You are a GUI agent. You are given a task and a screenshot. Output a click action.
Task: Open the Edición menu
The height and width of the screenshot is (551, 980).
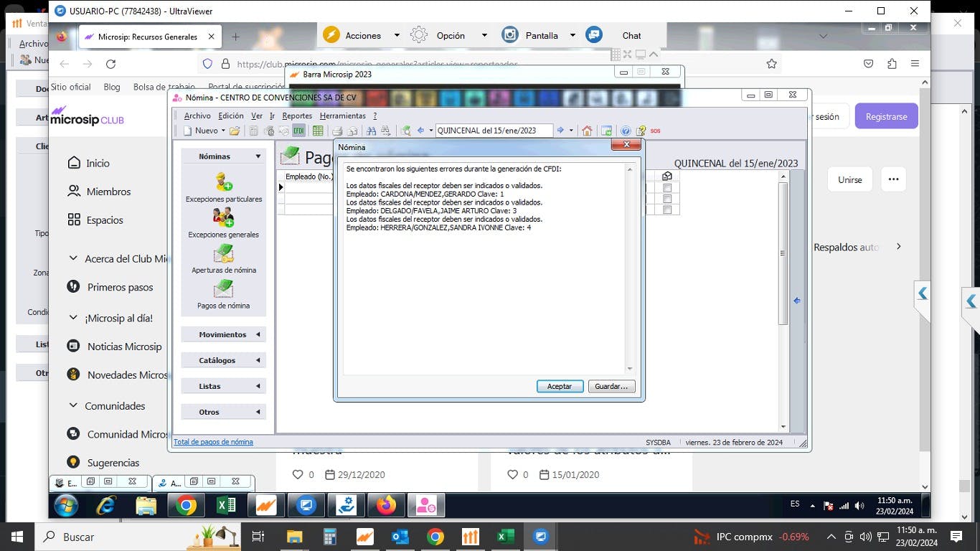pyautogui.click(x=231, y=116)
